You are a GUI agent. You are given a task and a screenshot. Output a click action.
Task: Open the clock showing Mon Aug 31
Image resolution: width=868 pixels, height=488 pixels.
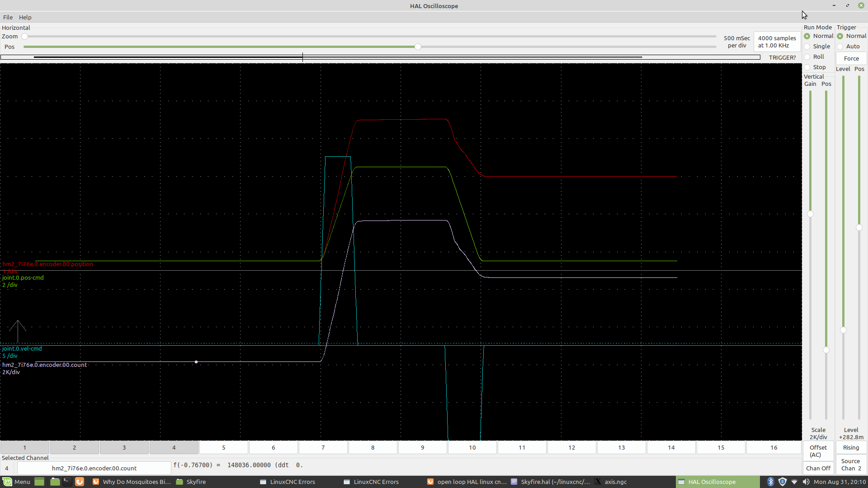tap(840, 482)
